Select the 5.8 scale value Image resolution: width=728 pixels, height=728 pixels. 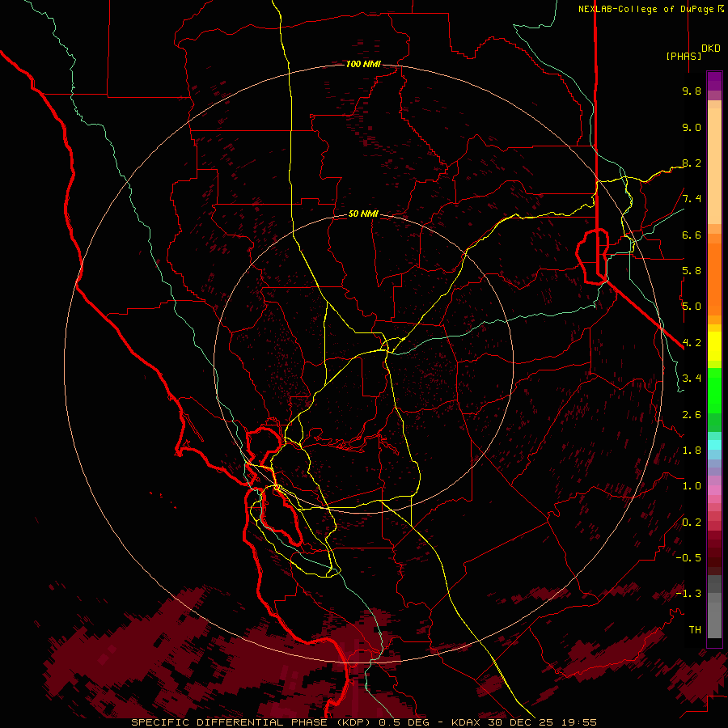click(x=692, y=271)
